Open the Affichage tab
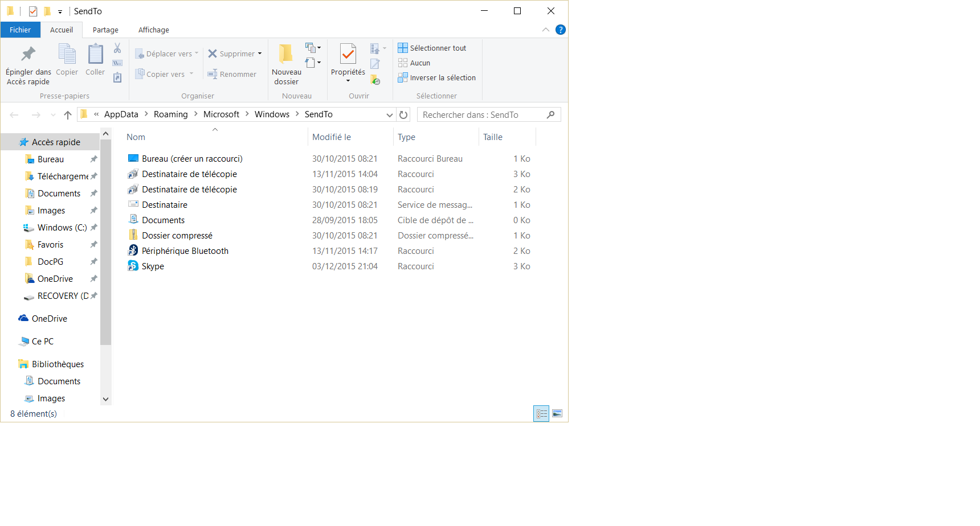The height and width of the screenshot is (526, 980). tap(154, 30)
